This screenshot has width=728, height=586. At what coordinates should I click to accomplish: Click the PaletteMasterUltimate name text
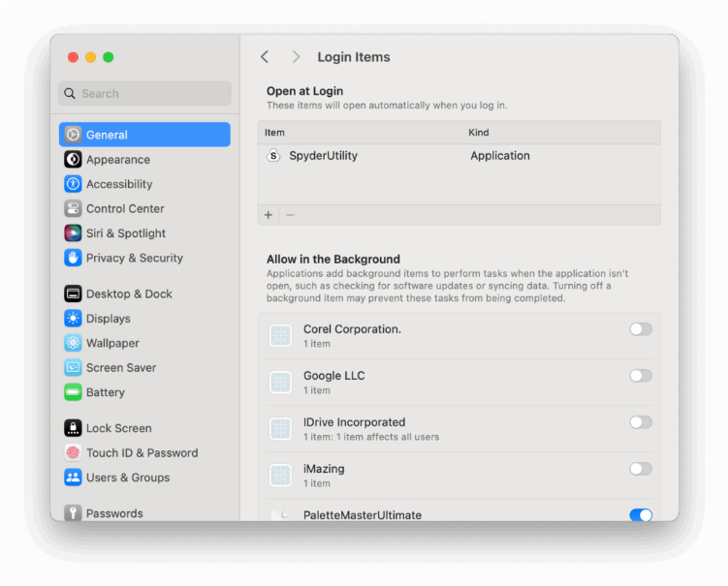tap(363, 515)
